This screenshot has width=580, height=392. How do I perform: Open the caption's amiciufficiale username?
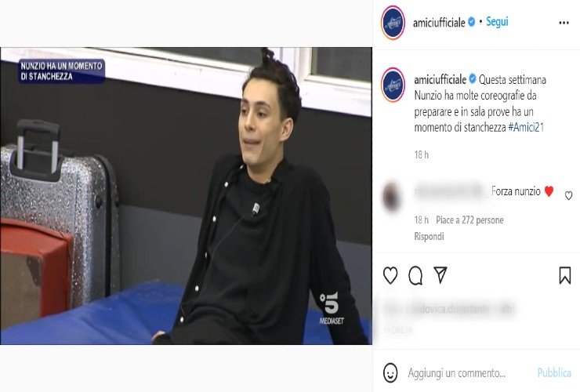(440, 80)
